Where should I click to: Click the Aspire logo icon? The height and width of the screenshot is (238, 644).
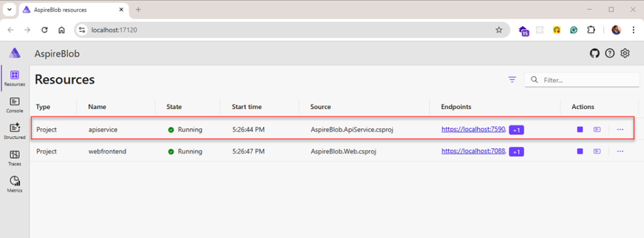(15, 53)
